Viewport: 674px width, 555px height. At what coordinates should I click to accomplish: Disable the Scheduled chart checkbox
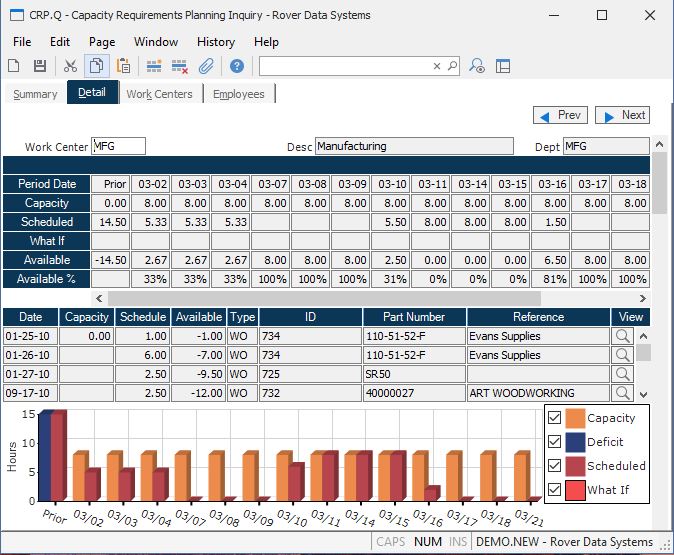point(555,466)
